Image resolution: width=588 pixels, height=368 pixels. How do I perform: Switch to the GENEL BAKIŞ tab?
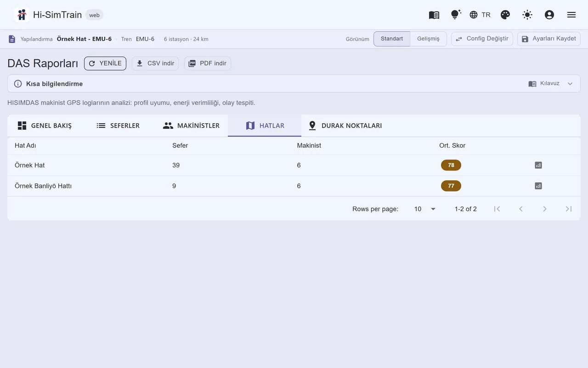(x=45, y=126)
